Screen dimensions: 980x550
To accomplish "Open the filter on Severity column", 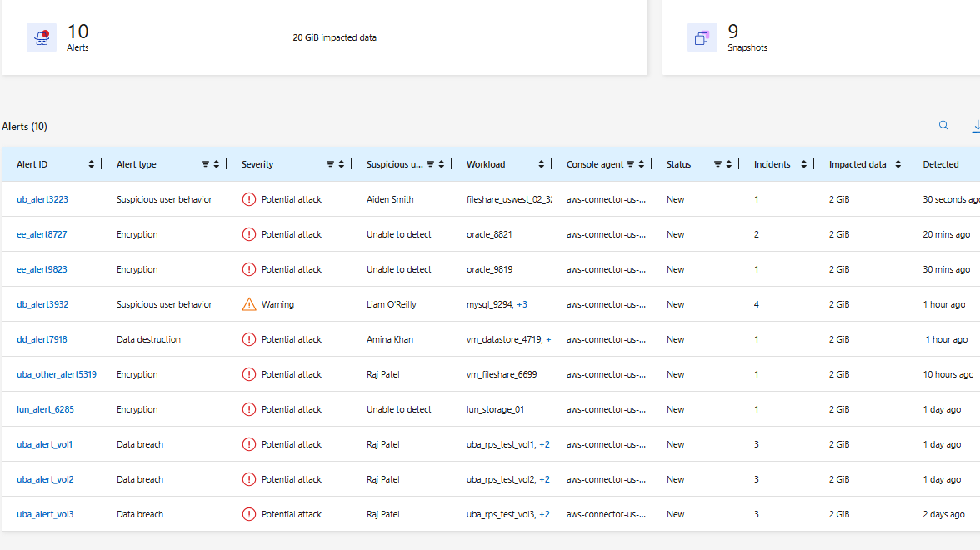I will [x=329, y=163].
